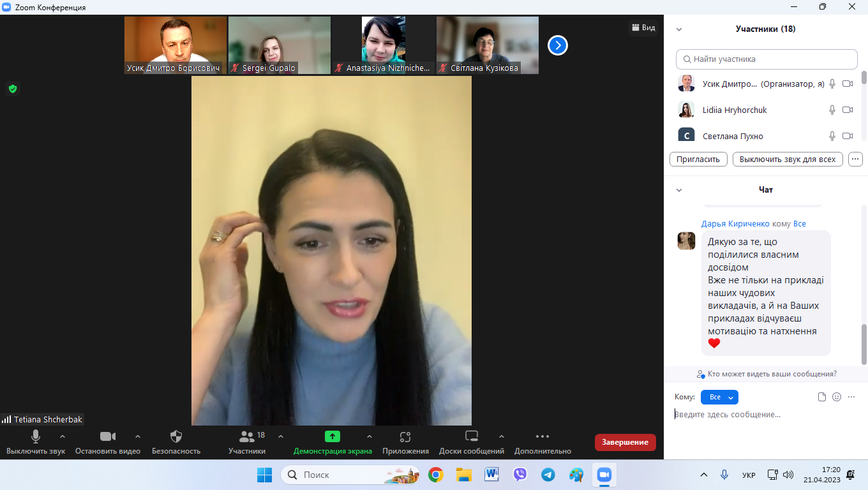Click the Пригласить invite button
This screenshot has height=490, width=868.
tap(698, 159)
